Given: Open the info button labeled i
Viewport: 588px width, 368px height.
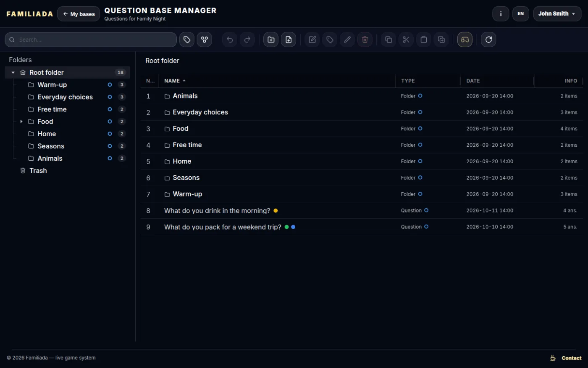Looking at the screenshot, I should click(x=501, y=14).
